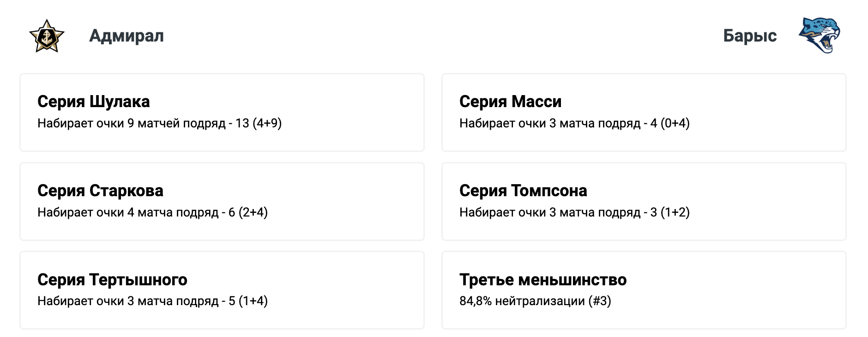Select the Третье меньшинство heading
The width and height of the screenshot is (868, 337).
[543, 280]
